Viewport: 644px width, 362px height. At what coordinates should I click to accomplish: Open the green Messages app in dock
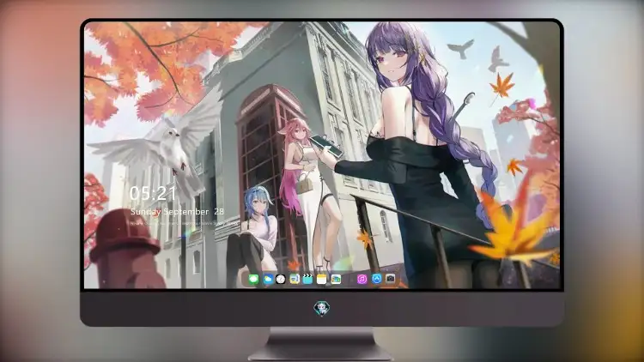point(253,280)
